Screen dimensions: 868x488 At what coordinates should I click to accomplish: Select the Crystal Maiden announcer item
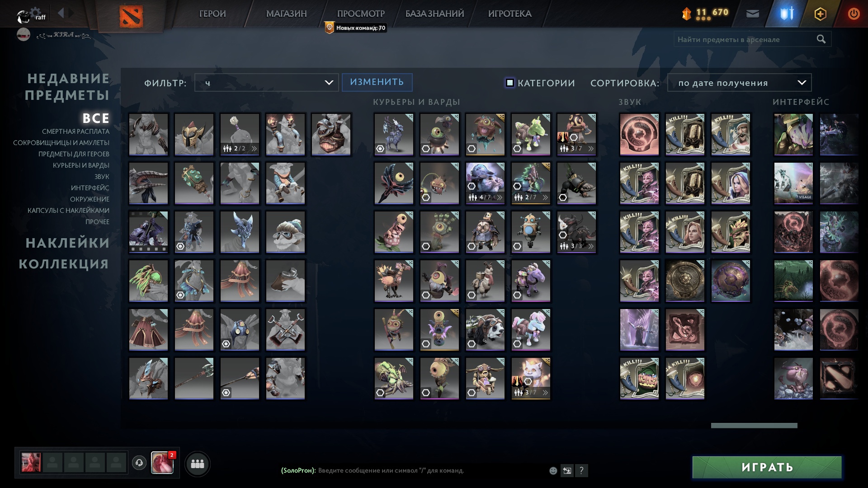731,183
